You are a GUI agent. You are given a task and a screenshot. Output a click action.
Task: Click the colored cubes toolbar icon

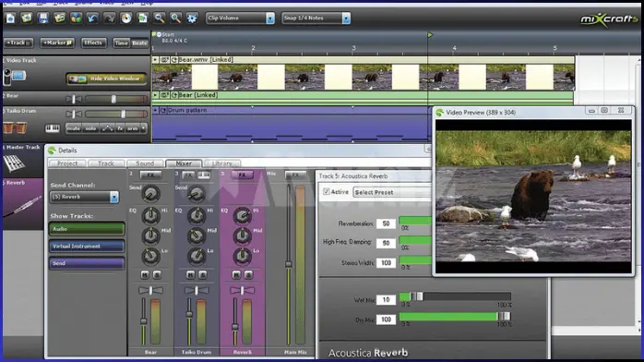[x=76, y=18]
